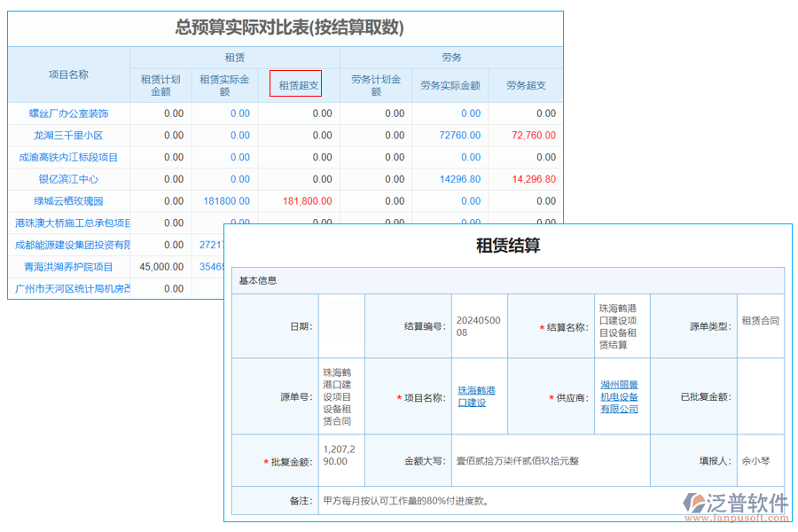Click the 结算编号 2024050008 field

tap(477, 325)
